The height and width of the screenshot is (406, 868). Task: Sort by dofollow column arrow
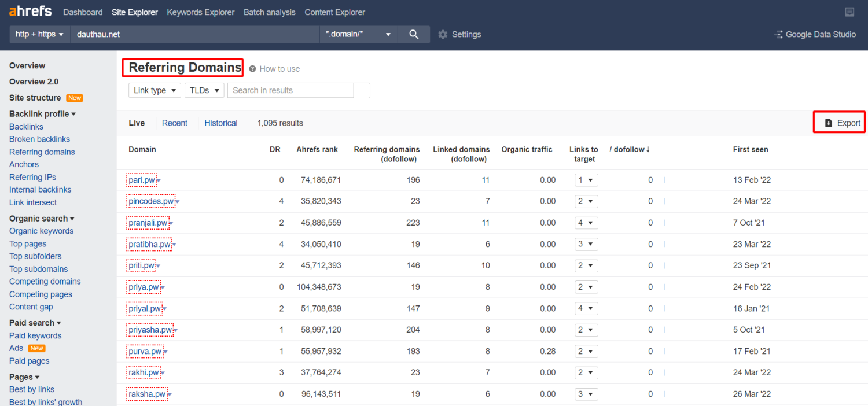click(648, 149)
